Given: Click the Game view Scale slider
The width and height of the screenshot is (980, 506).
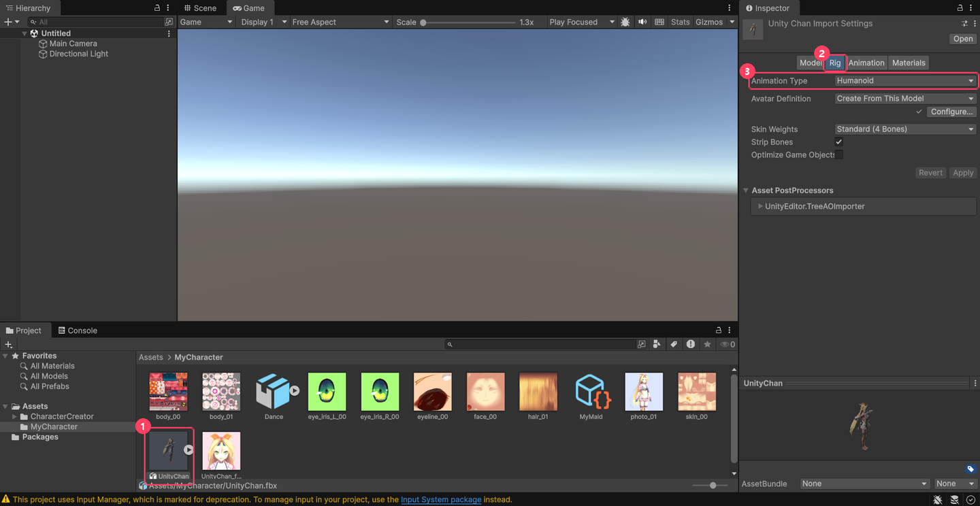Looking at the screenshot, I should (x=469, y=22).
